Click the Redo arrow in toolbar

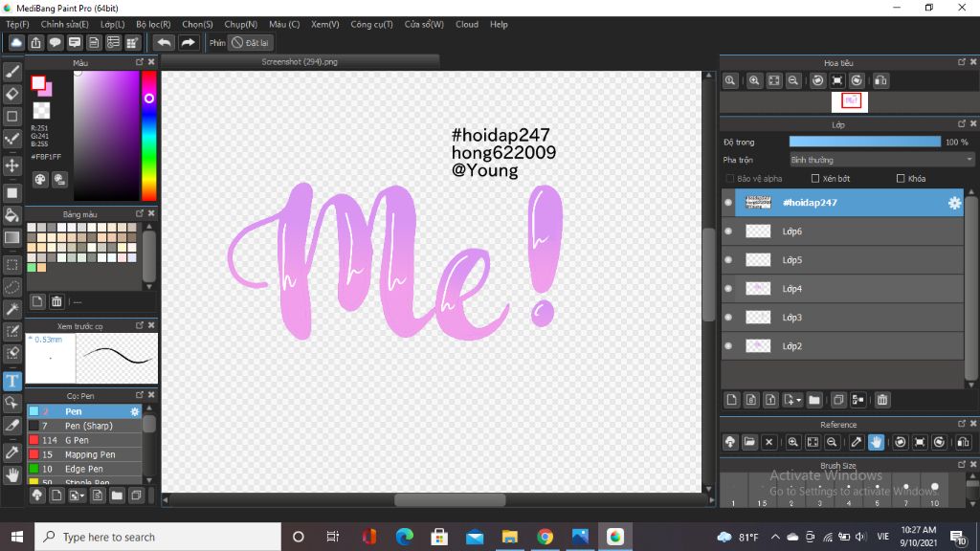[188, 42]
